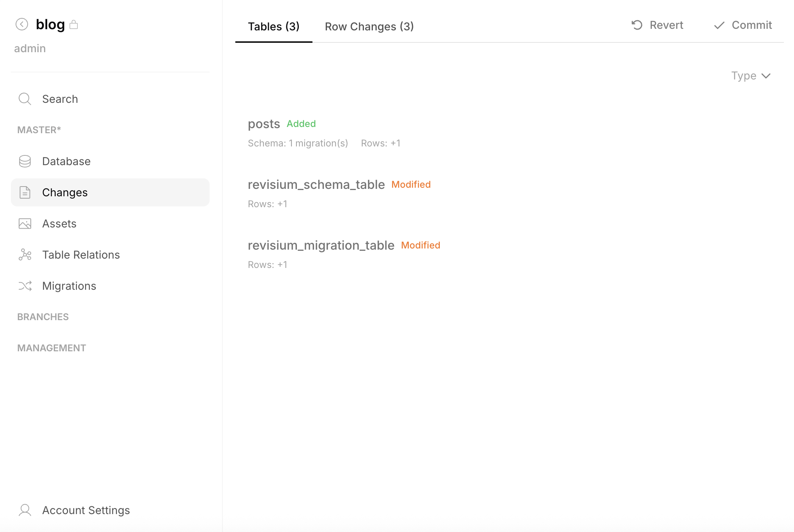The width and height of the screenshot is (794, 532).
Task: Select the Tables (3) tab
Action: [x=273, y=26]
